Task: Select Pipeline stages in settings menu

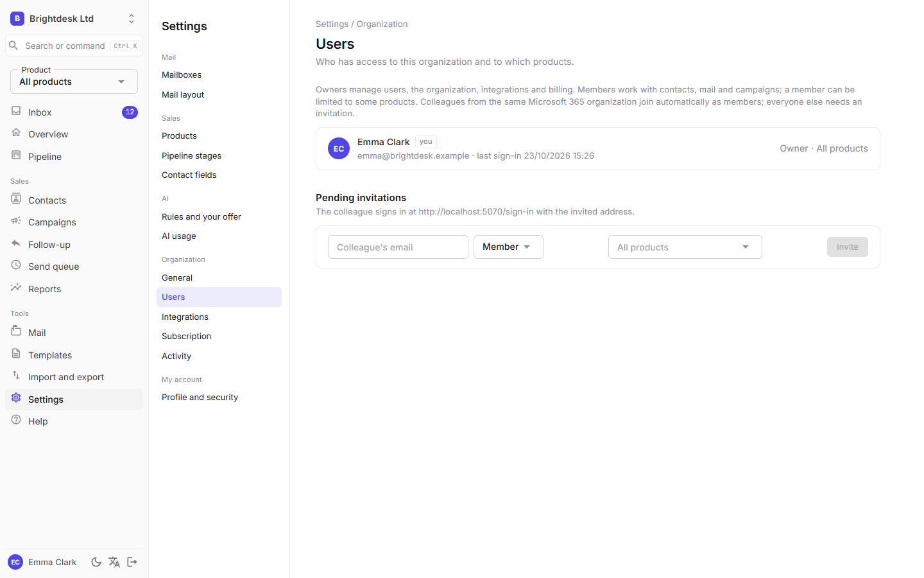Action: pyautogui.click(x=219, y=156)
